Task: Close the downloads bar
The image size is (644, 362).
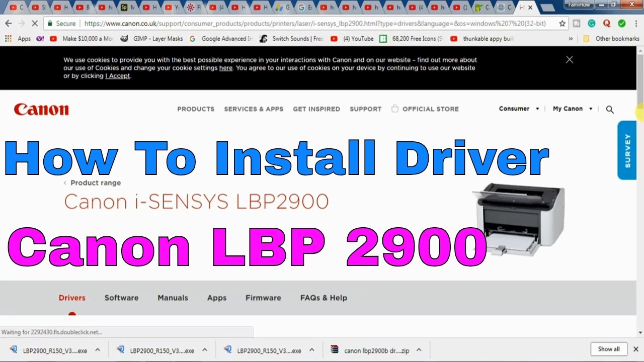Action: click(635, 349)
